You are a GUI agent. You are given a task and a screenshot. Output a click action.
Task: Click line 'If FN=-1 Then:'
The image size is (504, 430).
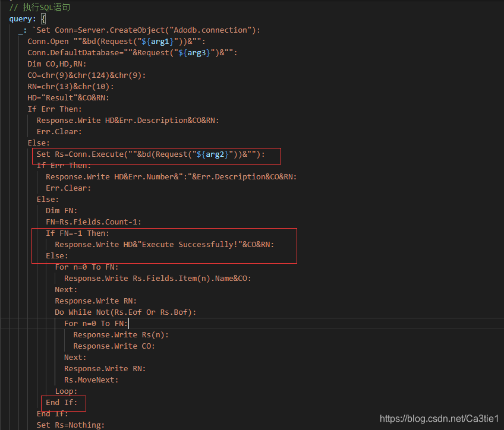[77, 233]
